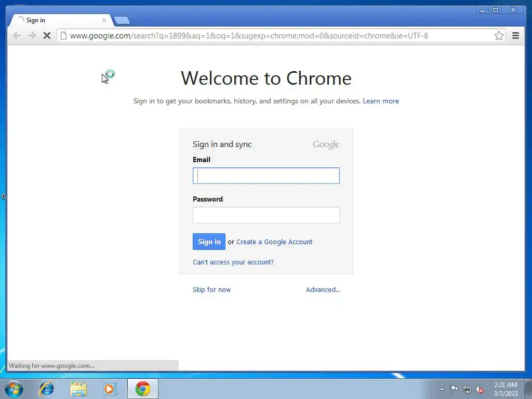
Task: Launch Internet Explorer from taskbar
Action: click(46, 389)
